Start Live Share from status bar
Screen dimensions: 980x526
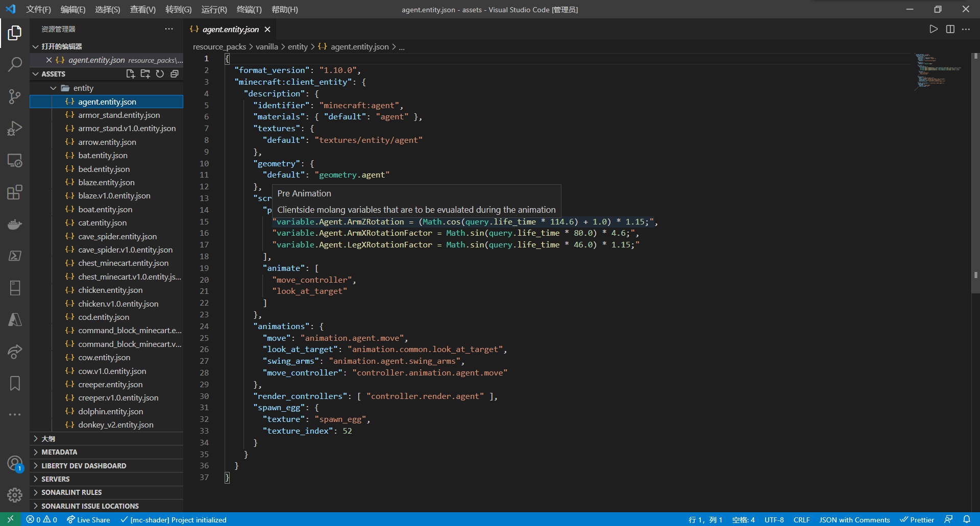click(x=88, y=519)
